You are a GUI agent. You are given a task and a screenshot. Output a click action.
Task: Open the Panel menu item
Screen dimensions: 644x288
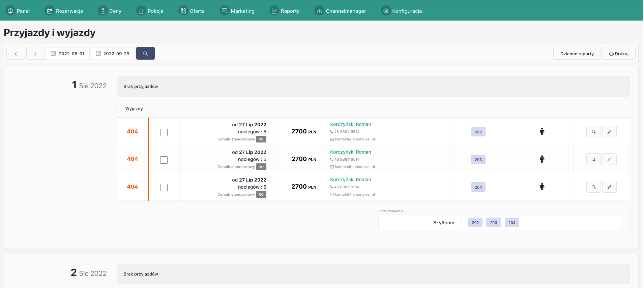[x=18, y=11]
